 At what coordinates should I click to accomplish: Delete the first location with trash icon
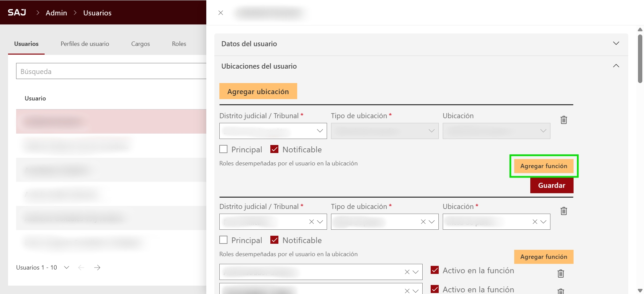(x=563, y=120)
